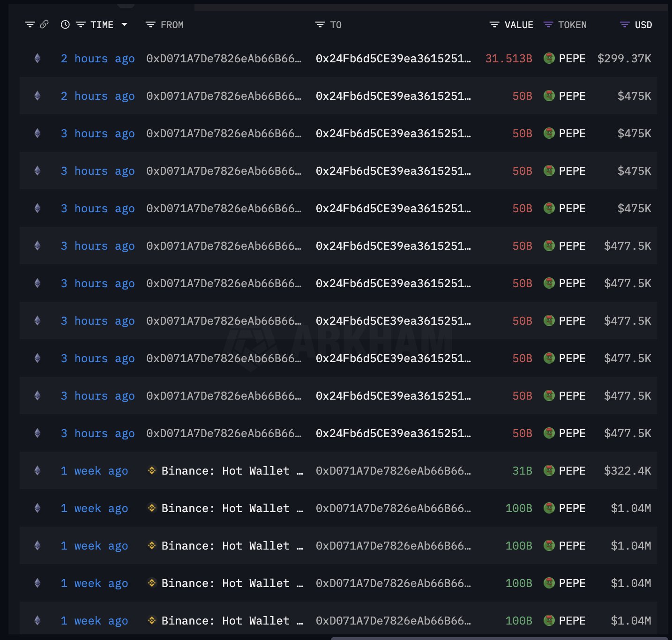Click the PEPE token name in the $299.37K row

(572, 59)
